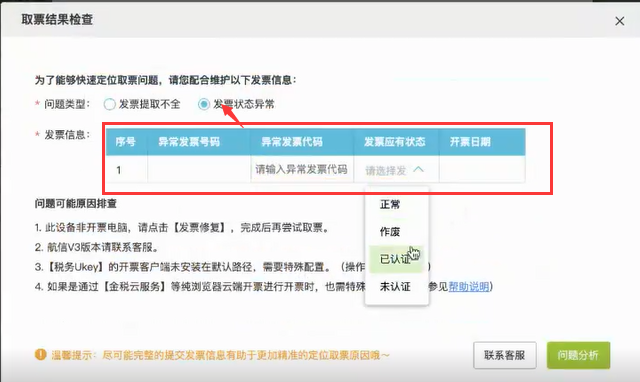This screenshot has width=640, height=382.
Task: Click the orange warning icon beside 温馨提示
Action: [x=40, y=354]
